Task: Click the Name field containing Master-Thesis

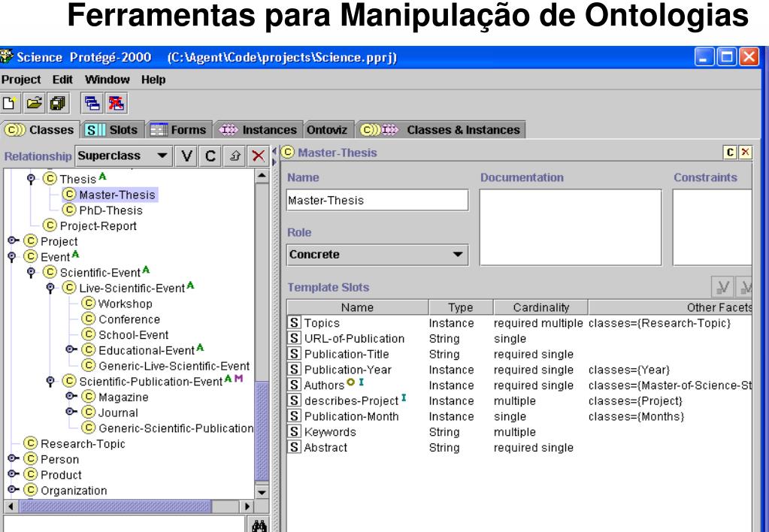Action: tap(377, 200)
